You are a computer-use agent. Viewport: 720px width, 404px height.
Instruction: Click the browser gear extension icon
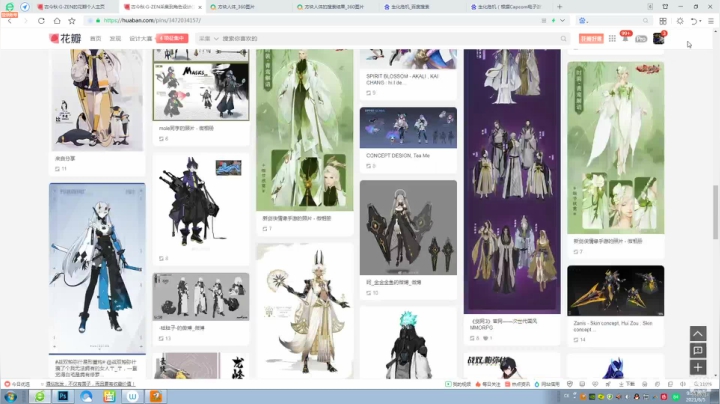(680, 21)
